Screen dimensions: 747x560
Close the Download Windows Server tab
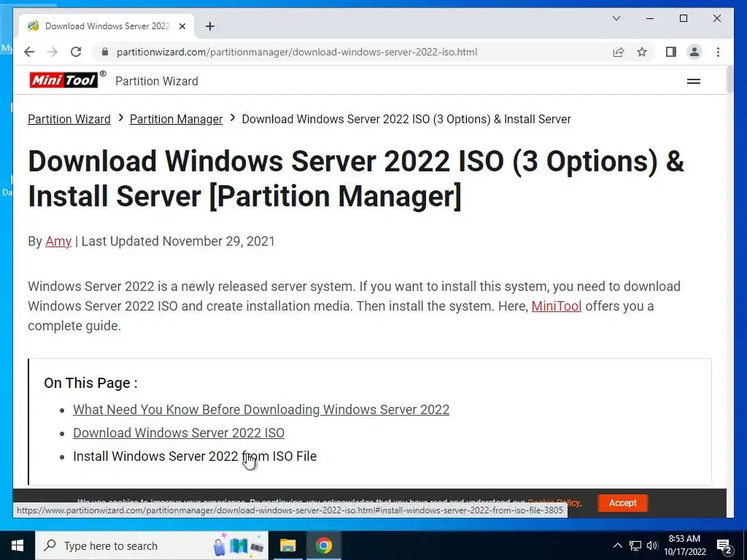pyautogui.click(x=182, y=26)
